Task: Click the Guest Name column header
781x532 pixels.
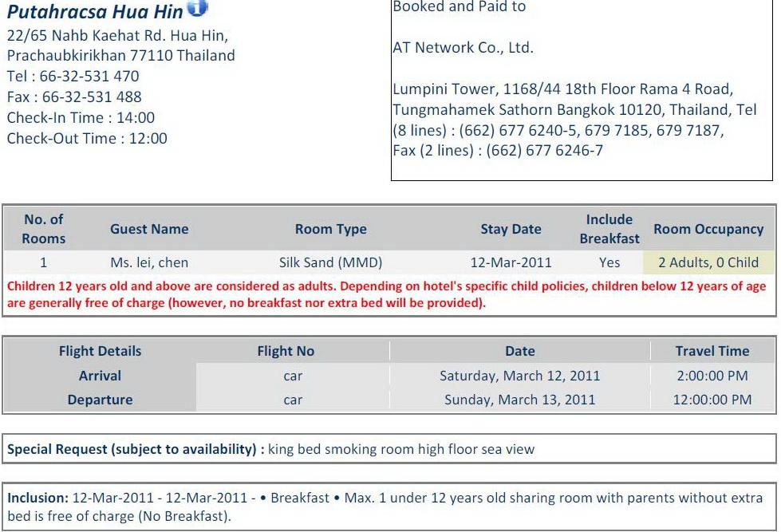Action: (x=149, y=229)
